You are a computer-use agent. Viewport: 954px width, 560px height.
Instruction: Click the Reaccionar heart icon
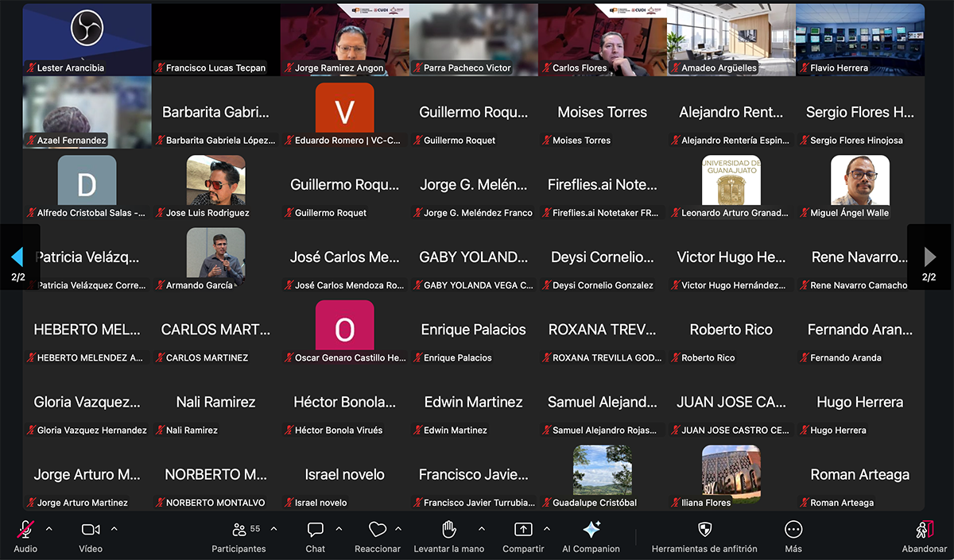tap(378, 530)
